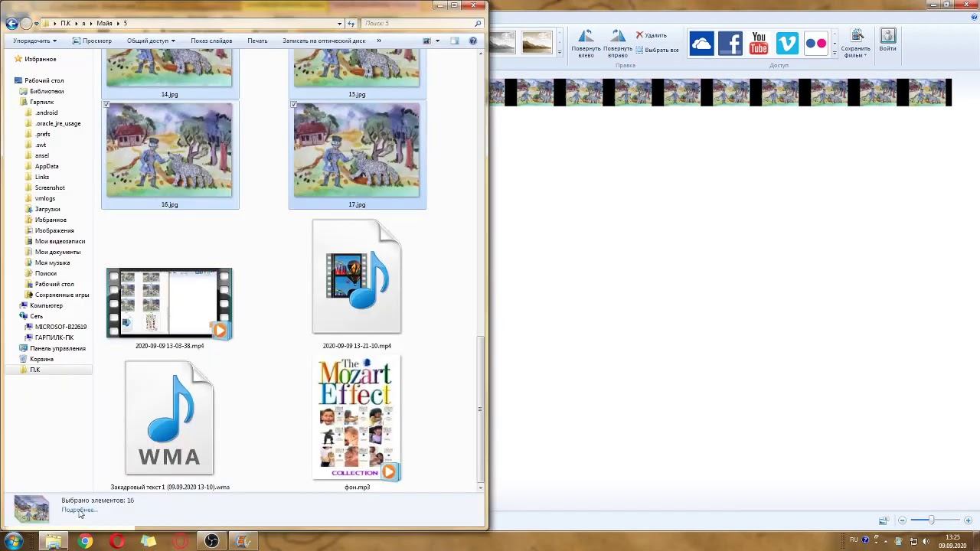The image size is (980, 551).
Task: Open Explorer help question mark
Action: 473,41
